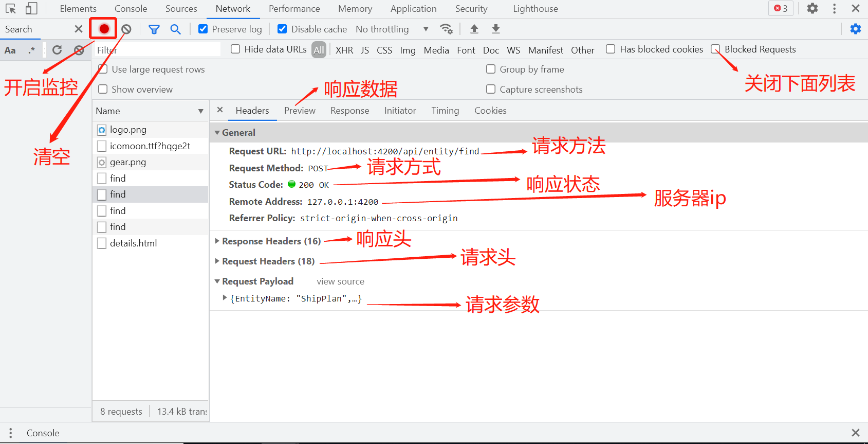This screenshot has height=444, width=868.
Task: Collapse the General section
Action: [217, 133]
